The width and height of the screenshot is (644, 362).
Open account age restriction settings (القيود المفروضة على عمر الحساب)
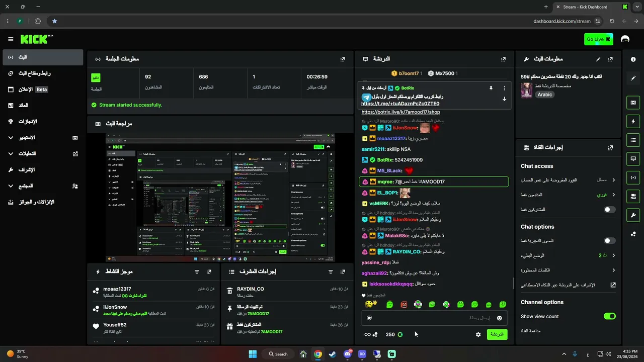pyautogui.click(x=568, y=180)
